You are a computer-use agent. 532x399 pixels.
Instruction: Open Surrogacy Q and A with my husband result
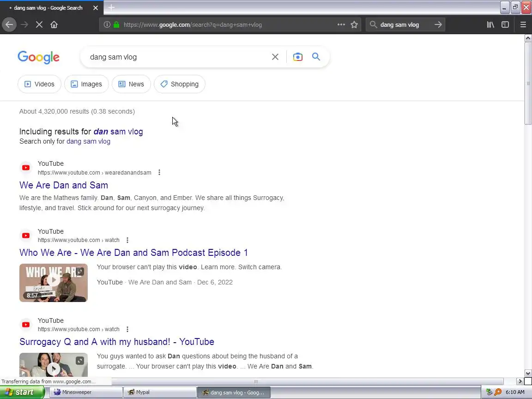117,342
